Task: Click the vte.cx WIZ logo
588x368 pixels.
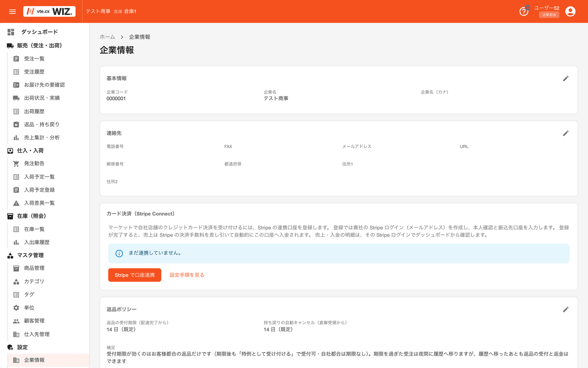Action: 49,11
